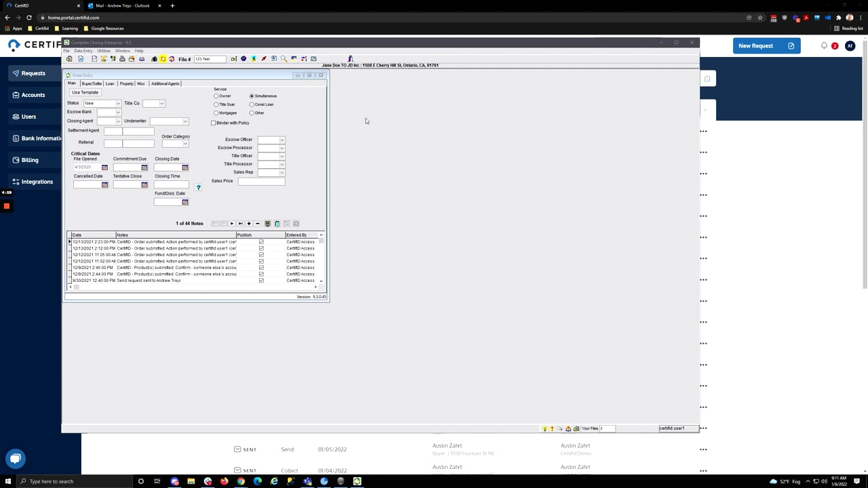Image resolution: width=868 pixels, height=488 pixels.
Task: Open Chrome from the Windows taskbar
Action: [x=241, y=481]
